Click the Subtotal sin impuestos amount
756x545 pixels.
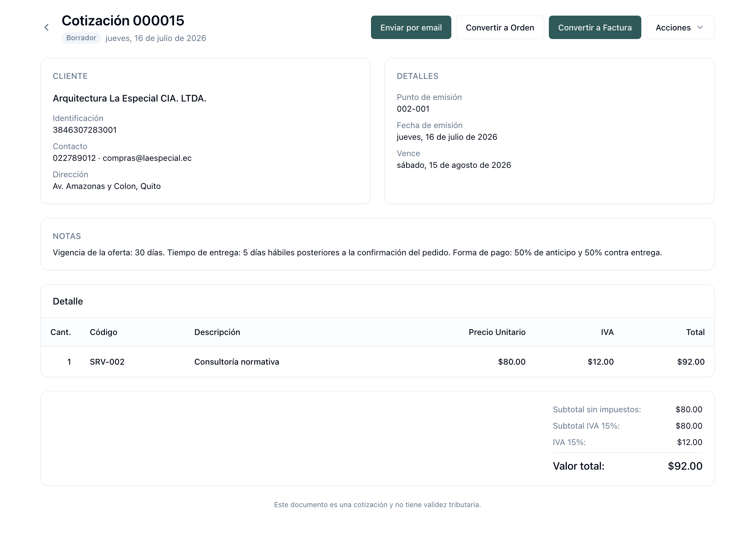point(689,410)
